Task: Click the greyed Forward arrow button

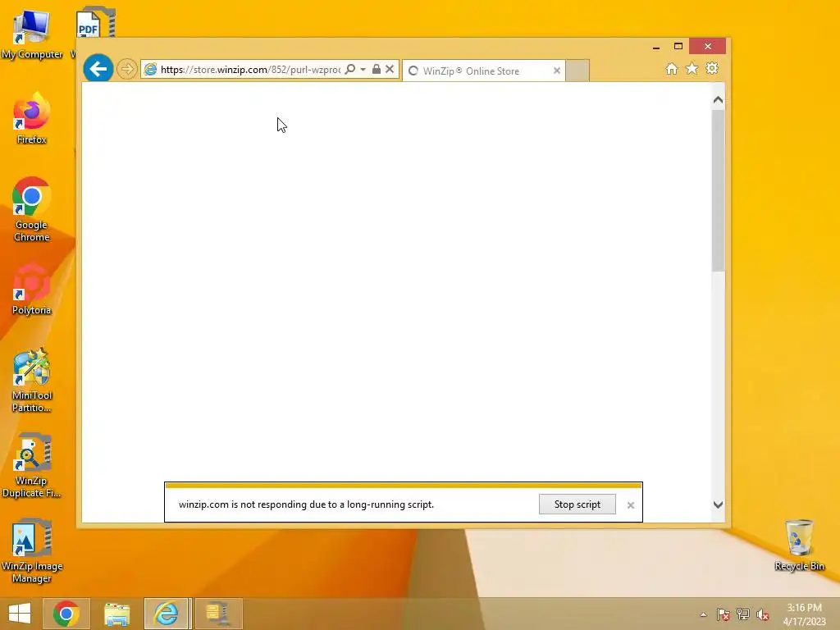Action: (x=127, y=69)
